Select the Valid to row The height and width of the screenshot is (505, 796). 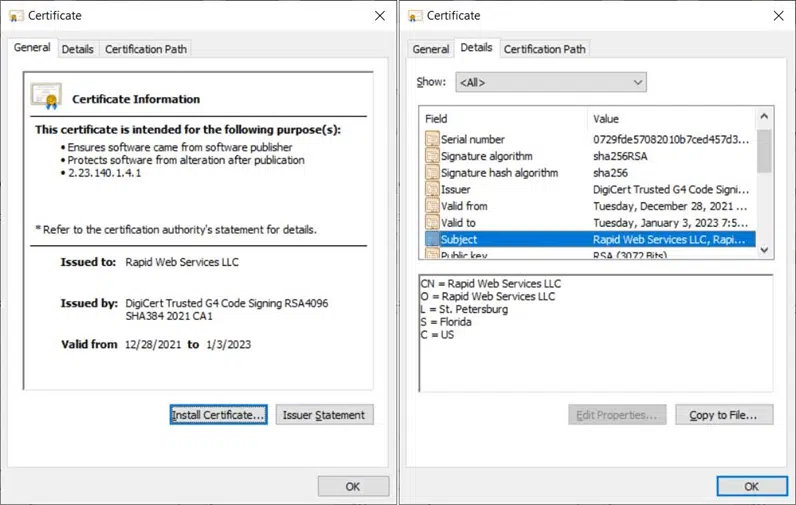(590, 223)
